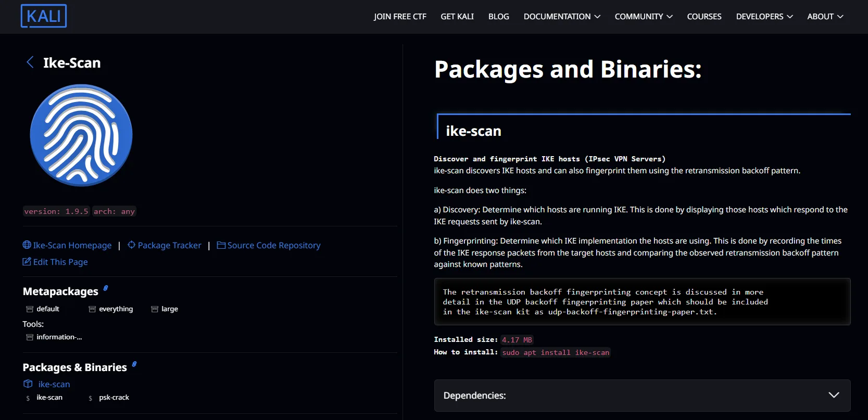
Task: Expand the Dependencies section
Action: pos(642,396)
